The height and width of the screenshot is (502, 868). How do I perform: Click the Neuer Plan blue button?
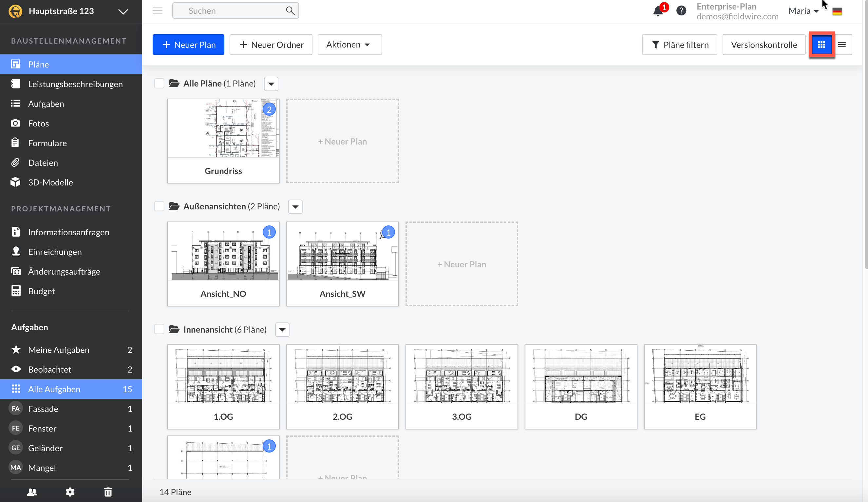click(x=188, y=45)
